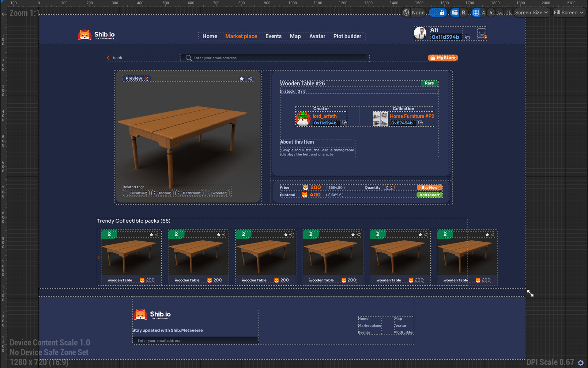Click the share icon on the third wooden Table card

pos(291,235)
